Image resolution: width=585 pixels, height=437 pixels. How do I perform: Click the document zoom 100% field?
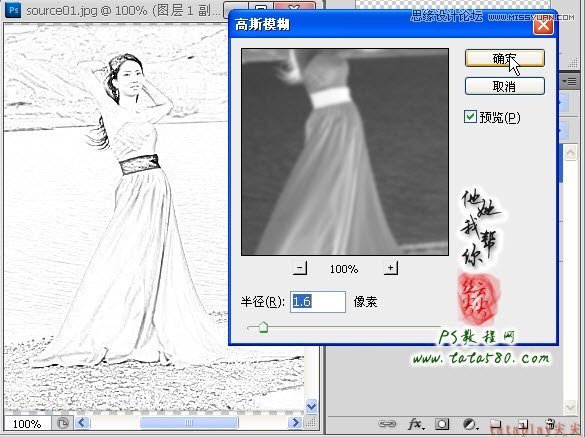click(27, 424)
